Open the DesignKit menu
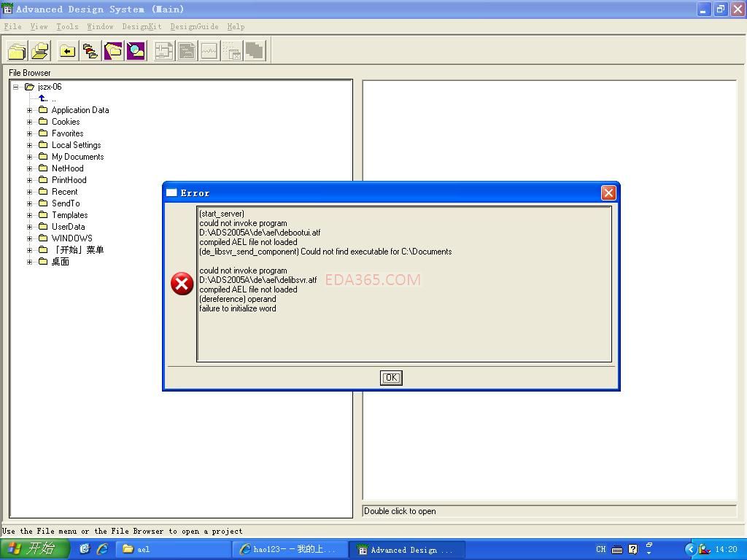 142,26
